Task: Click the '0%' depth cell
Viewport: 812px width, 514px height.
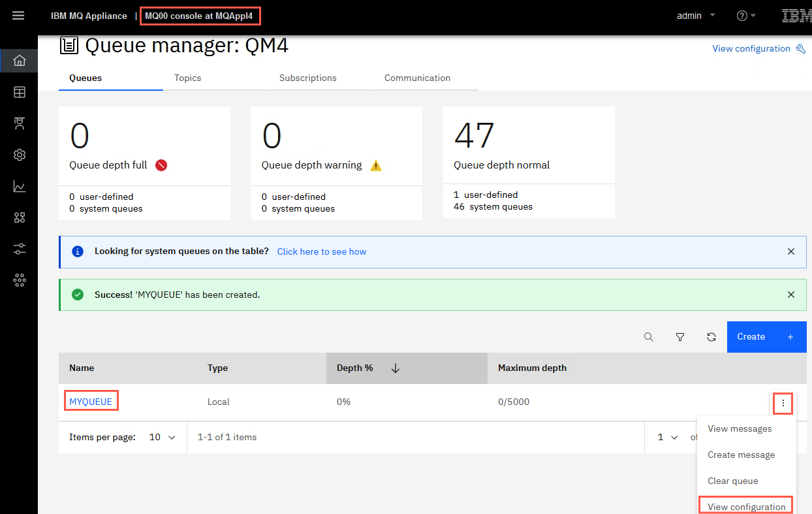Action: (343, 402)
